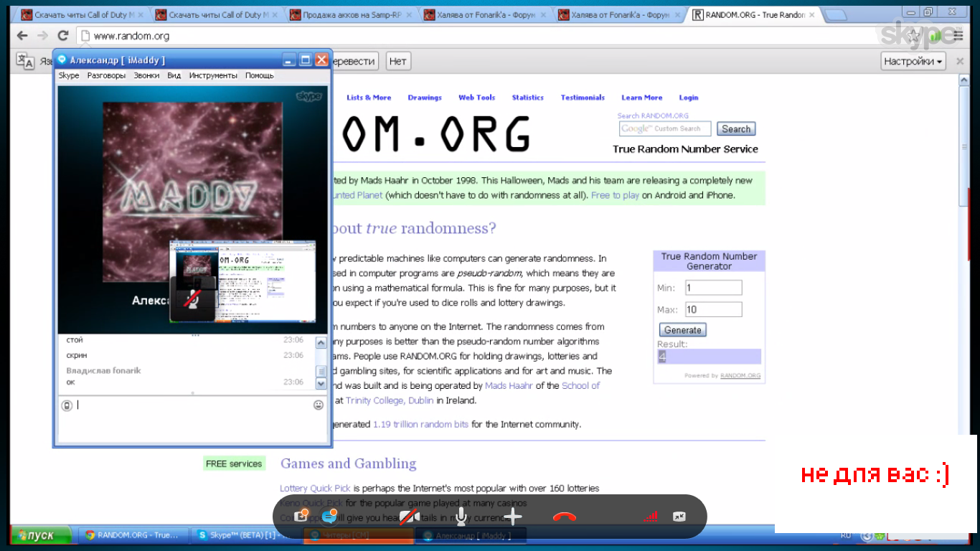The image size is (980, 551).
Task: Click the call quality signal bars icon
Action: (x=650, y=517)
